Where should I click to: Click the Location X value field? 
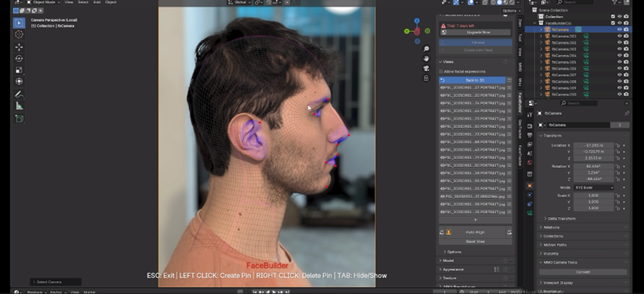point(593,145)
